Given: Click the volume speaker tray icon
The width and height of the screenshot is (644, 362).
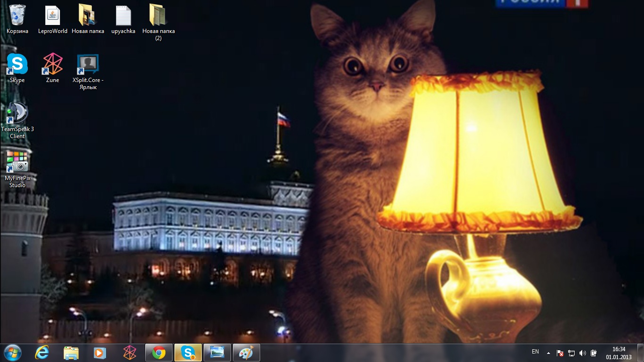Looking at the screenshot, I should (583, 353).
